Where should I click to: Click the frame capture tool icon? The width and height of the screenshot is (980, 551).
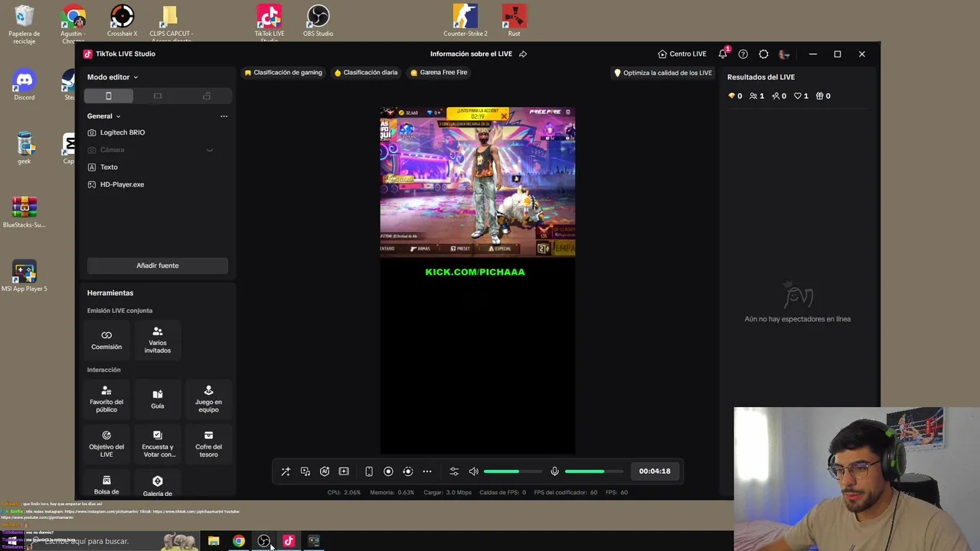pos(344,471)
